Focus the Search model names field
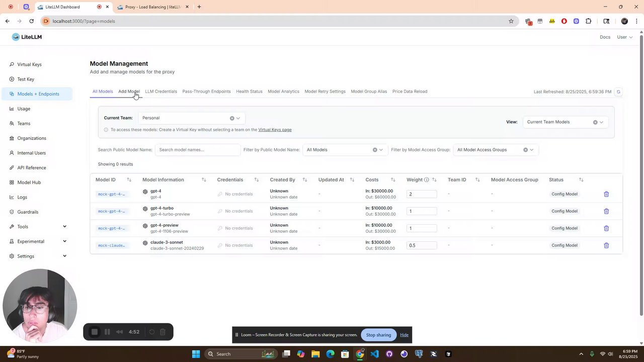 (x=198, y=150)
